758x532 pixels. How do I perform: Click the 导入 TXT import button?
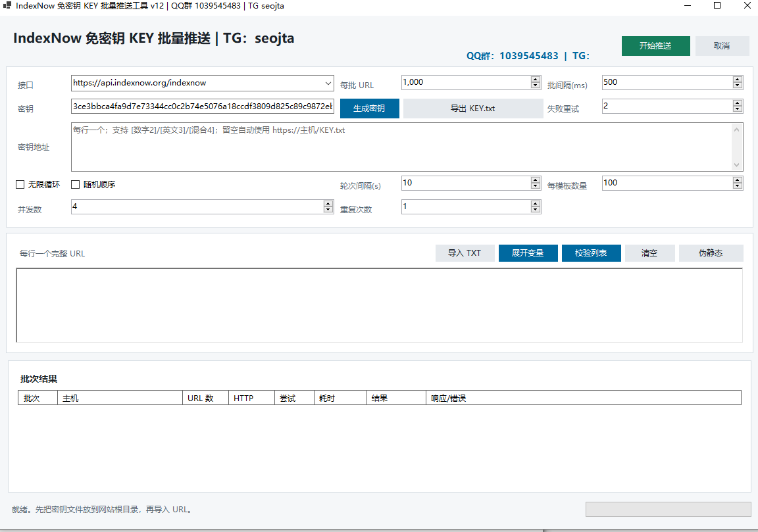pyautogui.click(x=465, y=253)
